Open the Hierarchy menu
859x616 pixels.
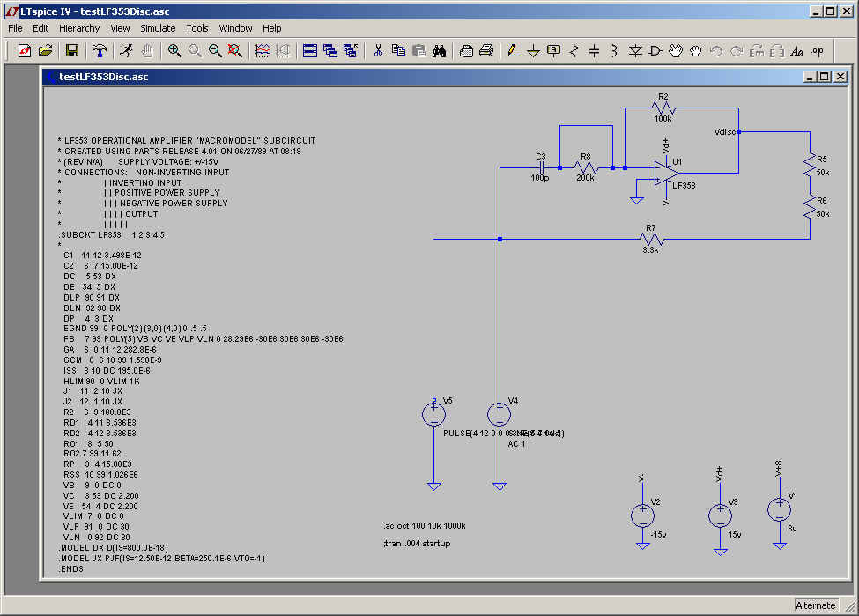point(79,28)
